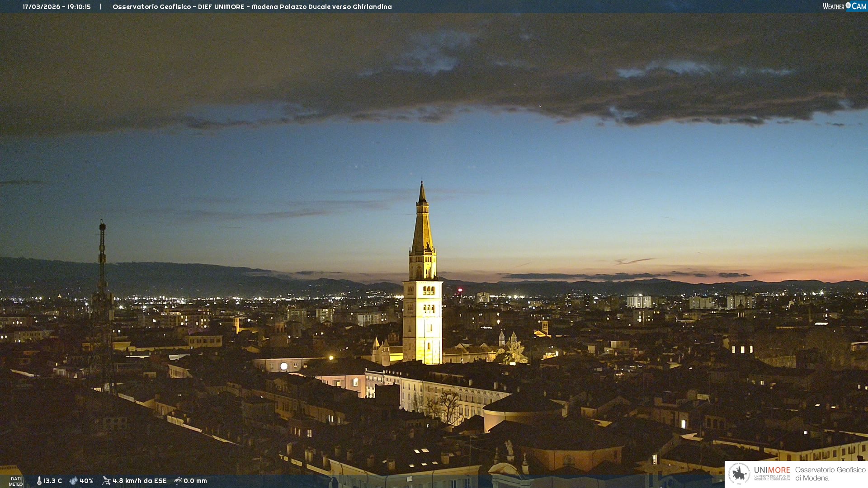This screenshot has width=868, height=488.
Task: Open the DATI METEO label
Action: coord(16,481)
